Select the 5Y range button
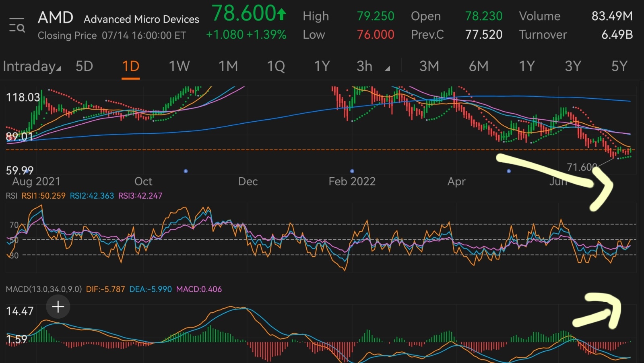The height and width of the screenshot is (363, 644). click(x=619, y=66)
